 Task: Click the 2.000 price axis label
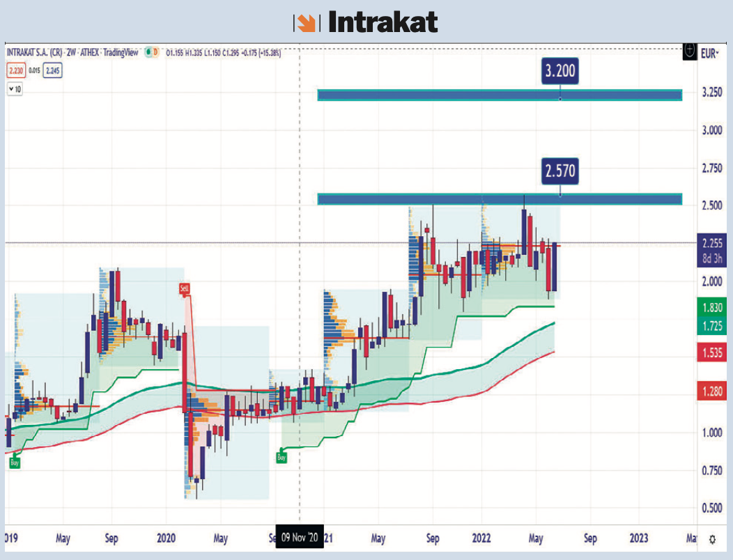(x=712, y=281)
